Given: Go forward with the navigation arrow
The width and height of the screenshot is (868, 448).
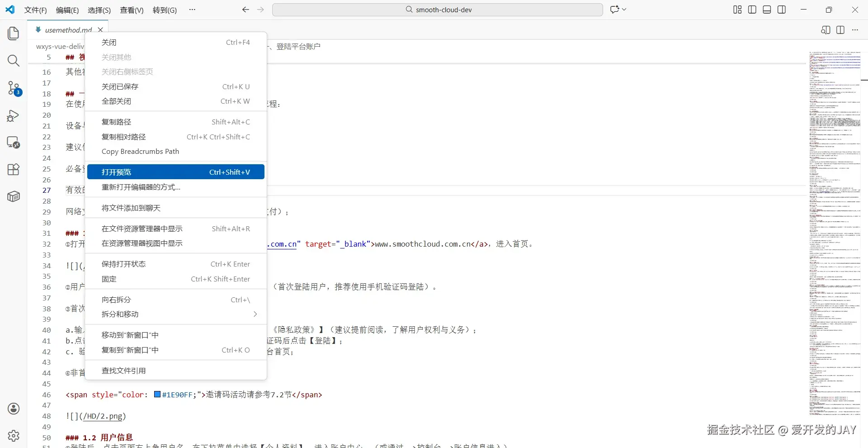Looking at the screenshot, I should point(260,10).
